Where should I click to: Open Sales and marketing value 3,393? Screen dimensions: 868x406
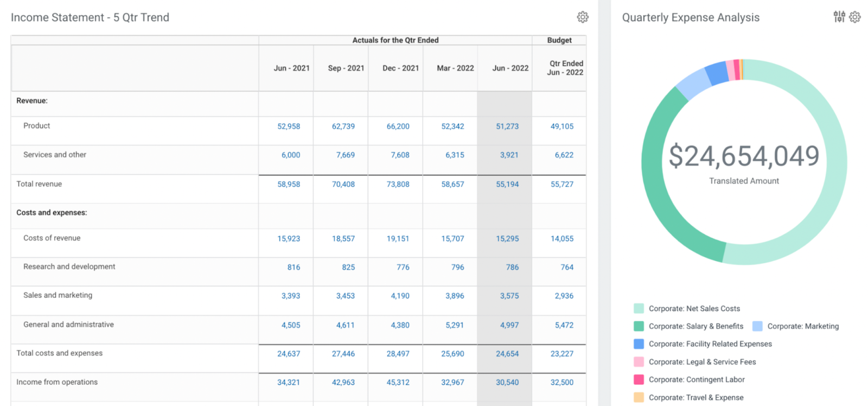pyautogui.click(x=291, y=296)
